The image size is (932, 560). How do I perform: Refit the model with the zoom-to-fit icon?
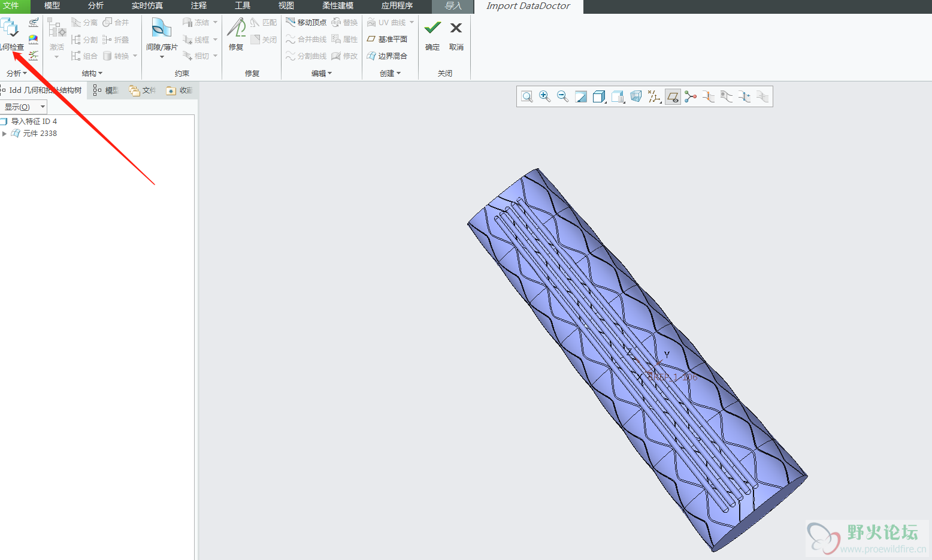click(x=527, y=96)
